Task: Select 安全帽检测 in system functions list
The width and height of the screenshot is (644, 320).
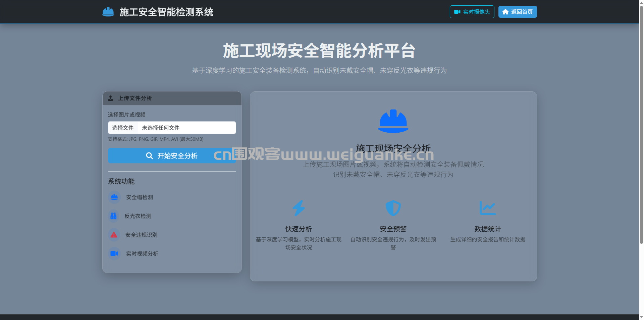Action: point(140,197)
